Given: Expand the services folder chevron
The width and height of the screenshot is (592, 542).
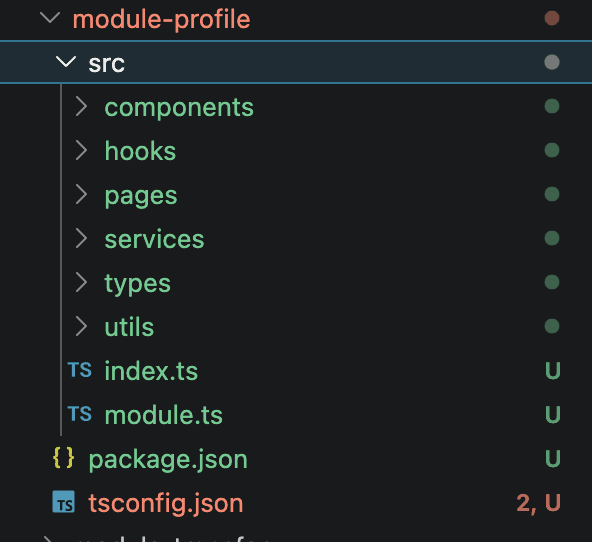Looking at the screenshot, I should (81, 238).
